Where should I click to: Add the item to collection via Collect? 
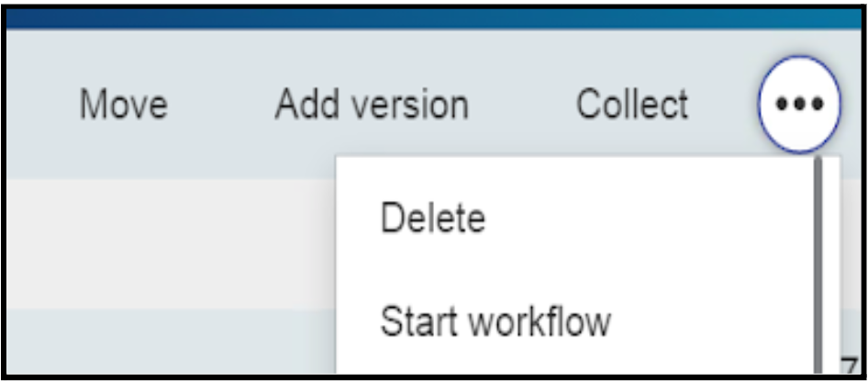tap(632, 106)
